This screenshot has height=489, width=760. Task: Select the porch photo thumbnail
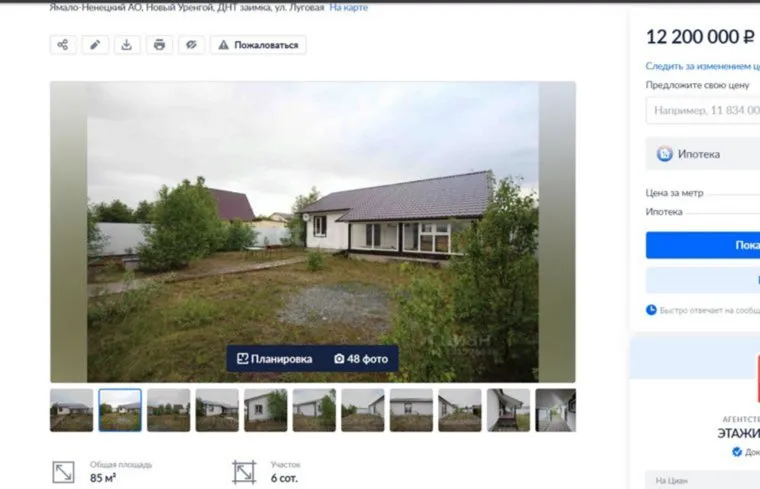click(x=508, y=410)
